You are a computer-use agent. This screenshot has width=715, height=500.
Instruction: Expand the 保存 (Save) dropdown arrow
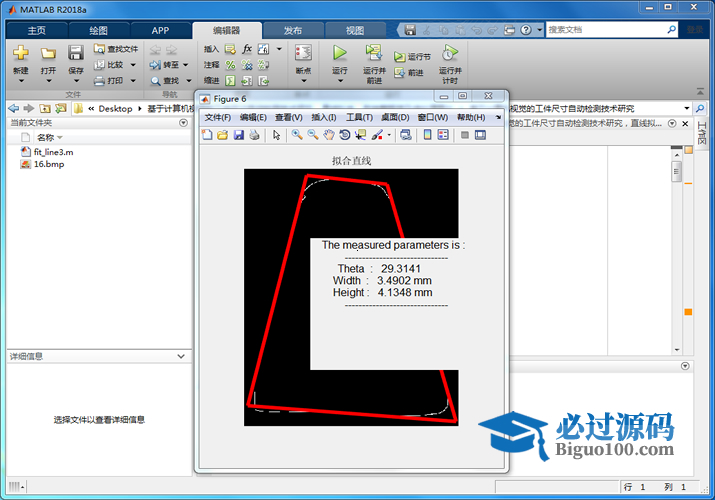(x=76, y=81)
